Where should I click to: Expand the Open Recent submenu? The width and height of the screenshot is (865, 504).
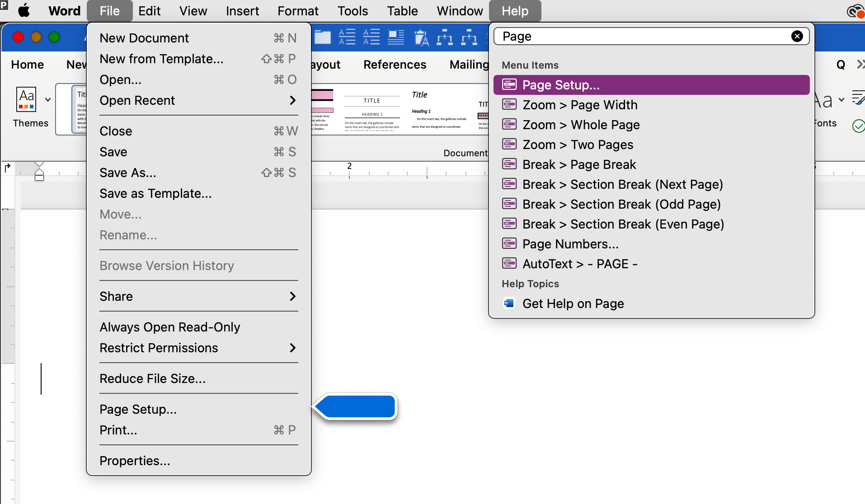pyautogui.click(x=199, y=100)
